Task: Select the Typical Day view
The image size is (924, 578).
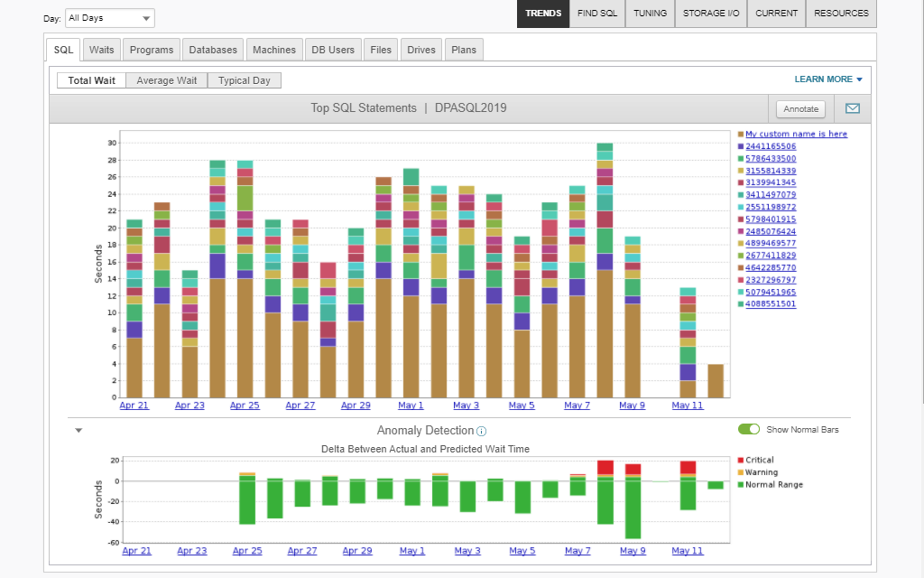Action: click(244, 79)
